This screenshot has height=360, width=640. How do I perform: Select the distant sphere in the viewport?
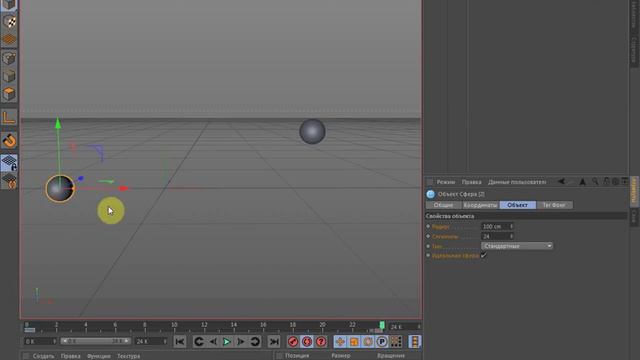(312, 131)
